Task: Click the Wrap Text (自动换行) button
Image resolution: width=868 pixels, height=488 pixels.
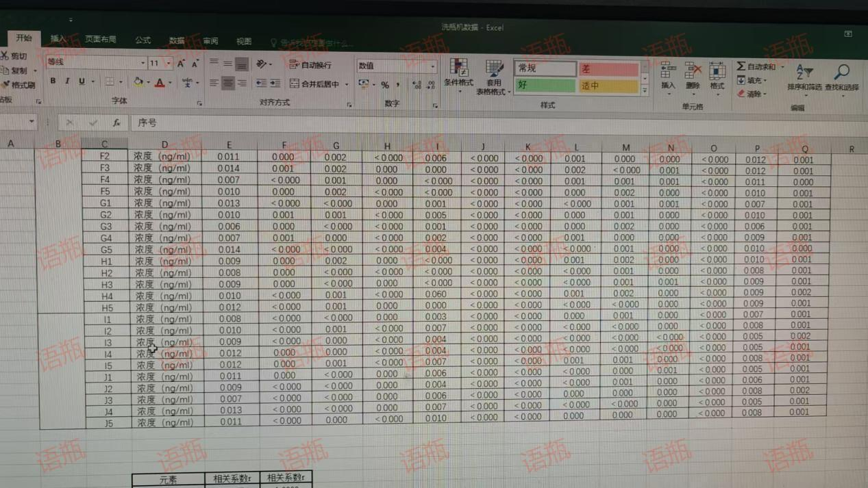Action: point(310,65)
